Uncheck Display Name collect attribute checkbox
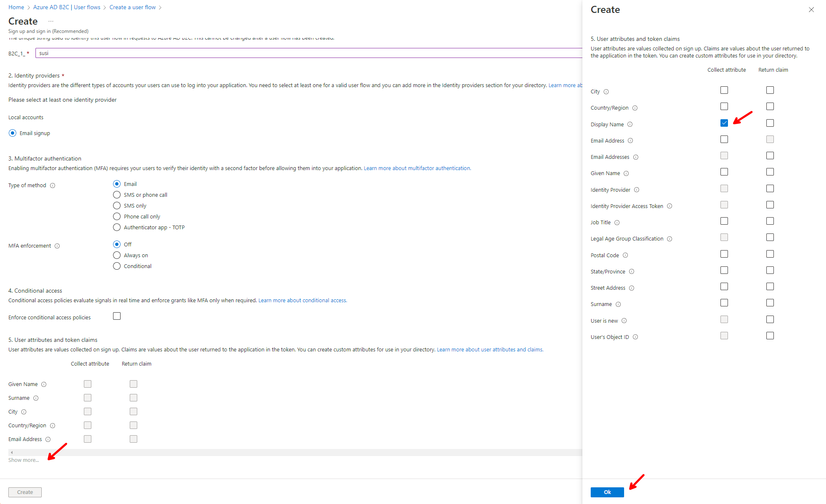 (724, 123)
